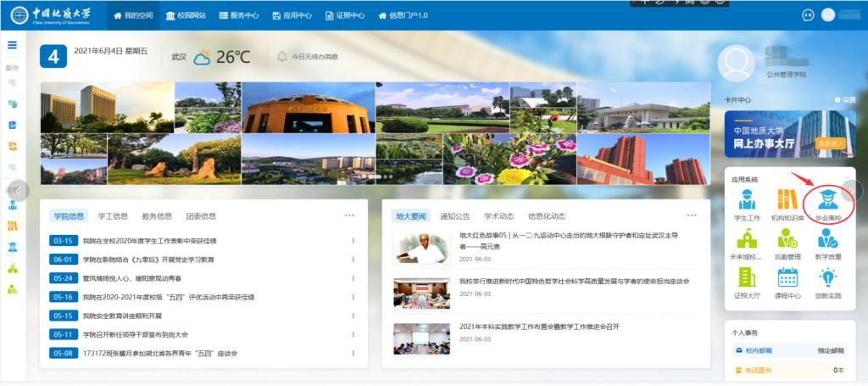
Task: Launch the 创新实践 lightbulb icon
Action: 827,277
